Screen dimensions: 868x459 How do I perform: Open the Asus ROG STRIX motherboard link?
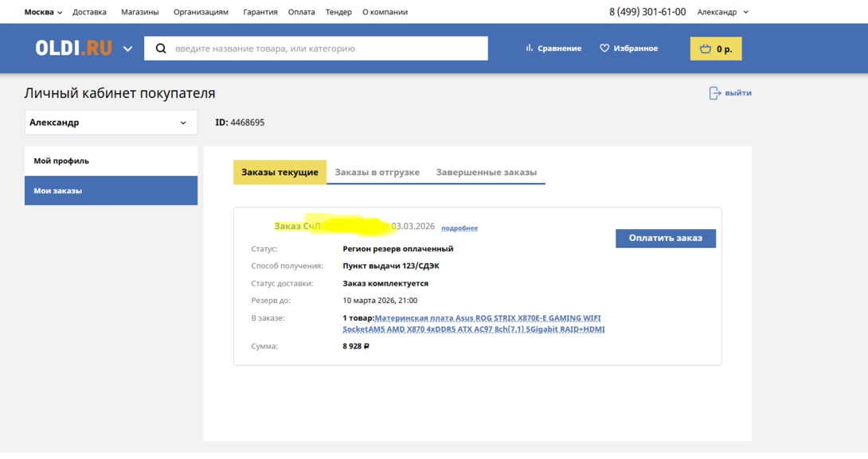(x=488, y=318)
